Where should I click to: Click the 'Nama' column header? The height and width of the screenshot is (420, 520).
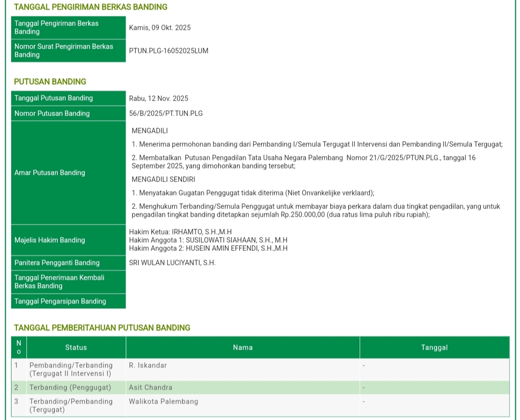(x=243, y=347)
